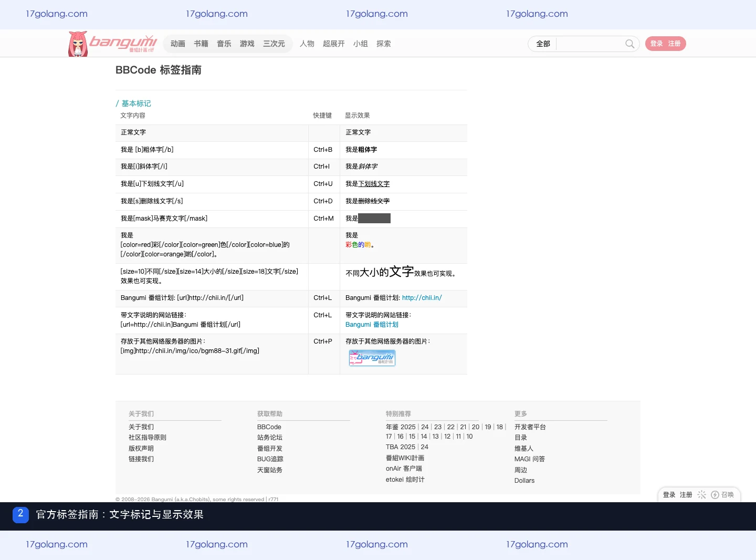Image resolution: width=756 pixels, height=560 pixels.
Task: Open the 维基人 link
Action: click(x=524, y=449)
